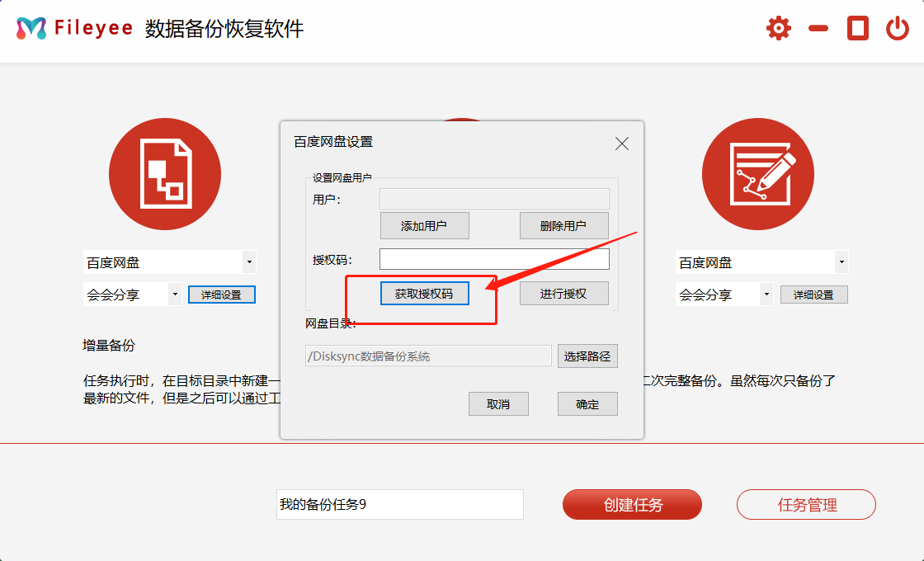Open 任务管理 task management
924x561 pixels.
[805, 504]
